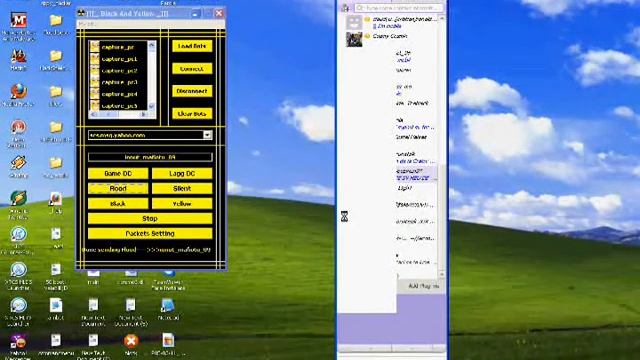The width and height of the screenshot is (640, 360).
Task: Click messenger contact list scroll-down arrow
Action: pos(442,274)
